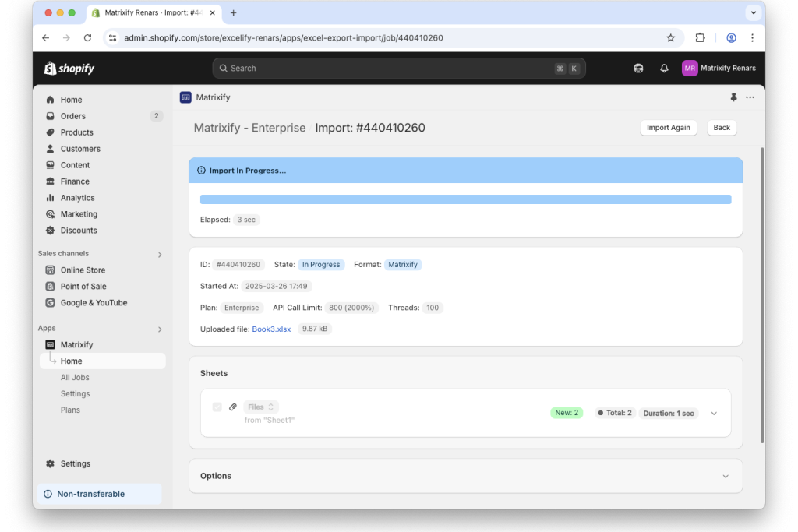The image size is (798, 532).
Task: Click the Import Again button
Action: click(668, 128)
